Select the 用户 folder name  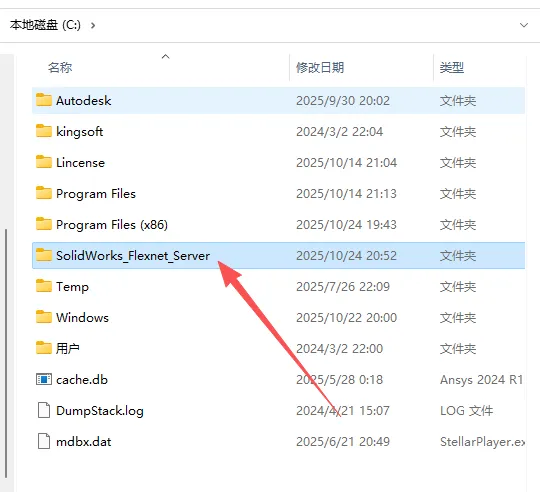(68, 348)
